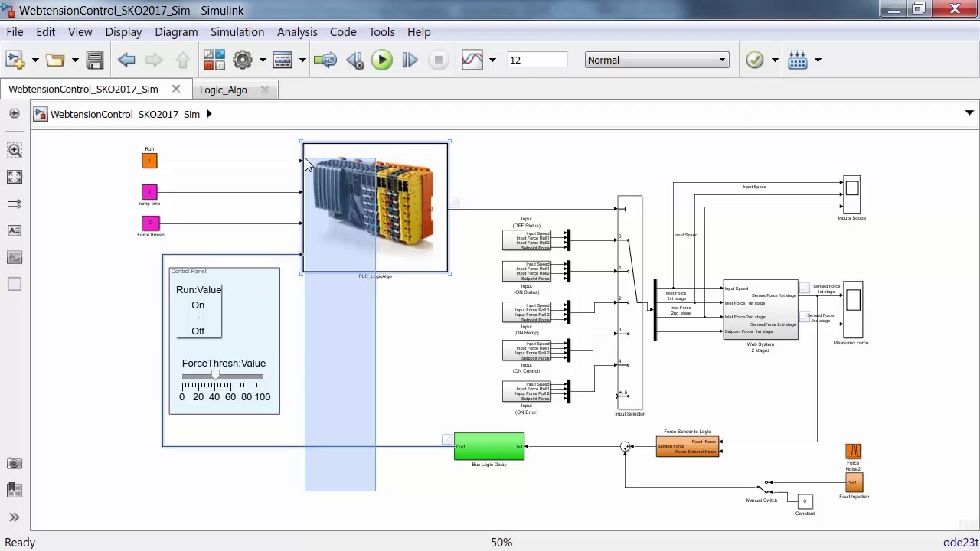Click the Hide/Show Explorer Bar circular arrow
The image size is (980, 551).
[x=15, y=114]
